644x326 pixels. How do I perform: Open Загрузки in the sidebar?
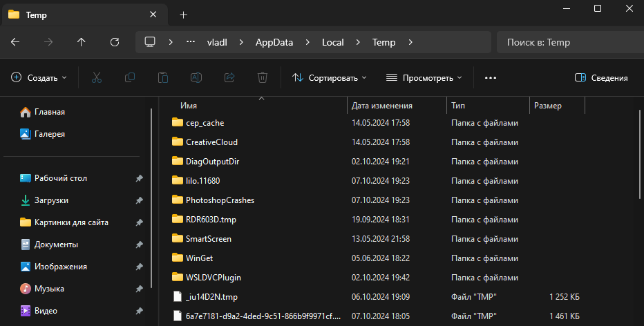click(x=44, y=200)
